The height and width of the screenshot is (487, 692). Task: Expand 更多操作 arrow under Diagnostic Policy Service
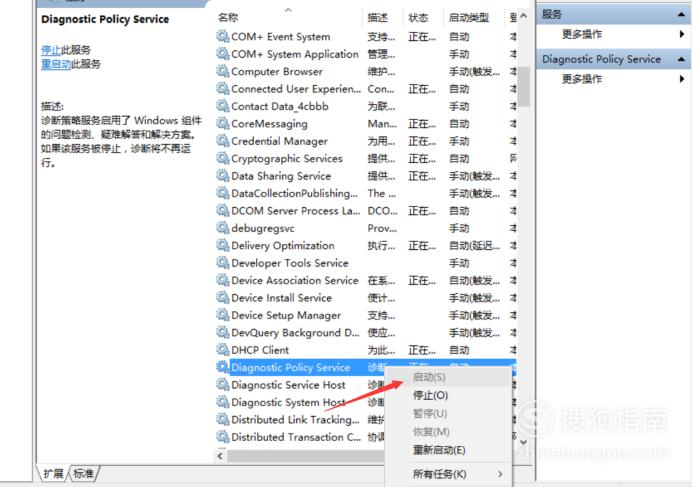tap(682, 79)
